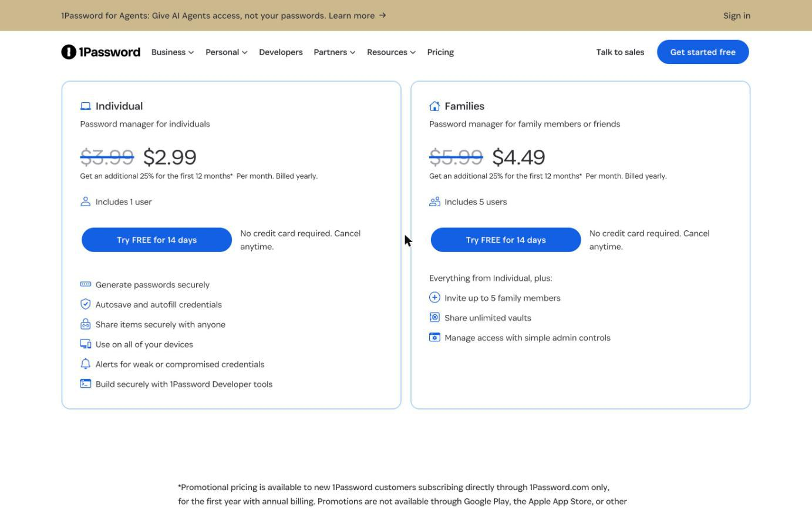Screen dimensions: 812x510
Task: Click the shield icon for Autosave and autofill
Action: click(x=86, y=304)
